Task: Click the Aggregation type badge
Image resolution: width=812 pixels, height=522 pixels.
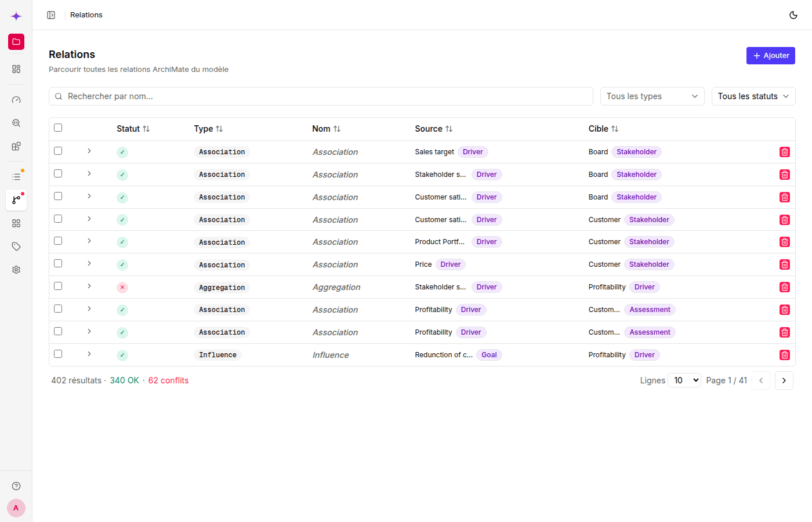Action: click(x=222, y=288)
